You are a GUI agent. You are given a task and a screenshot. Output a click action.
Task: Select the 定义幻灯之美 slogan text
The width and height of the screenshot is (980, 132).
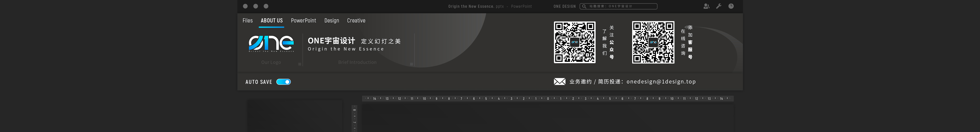381,41
